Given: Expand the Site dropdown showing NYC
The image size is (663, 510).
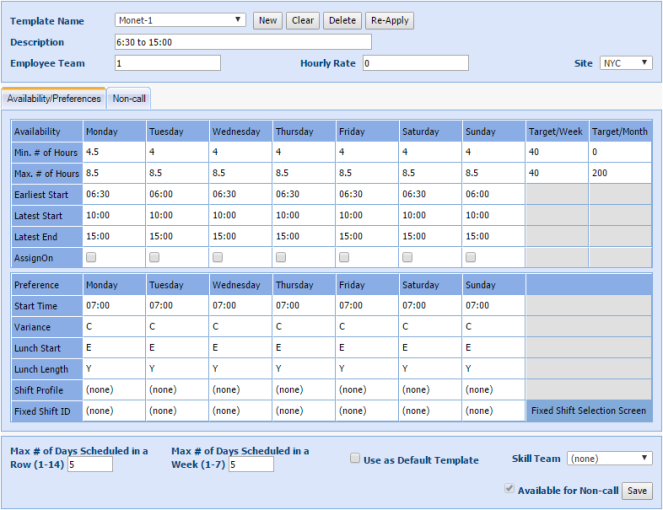Looking at the screenshot, I should [x=626, y=63].
